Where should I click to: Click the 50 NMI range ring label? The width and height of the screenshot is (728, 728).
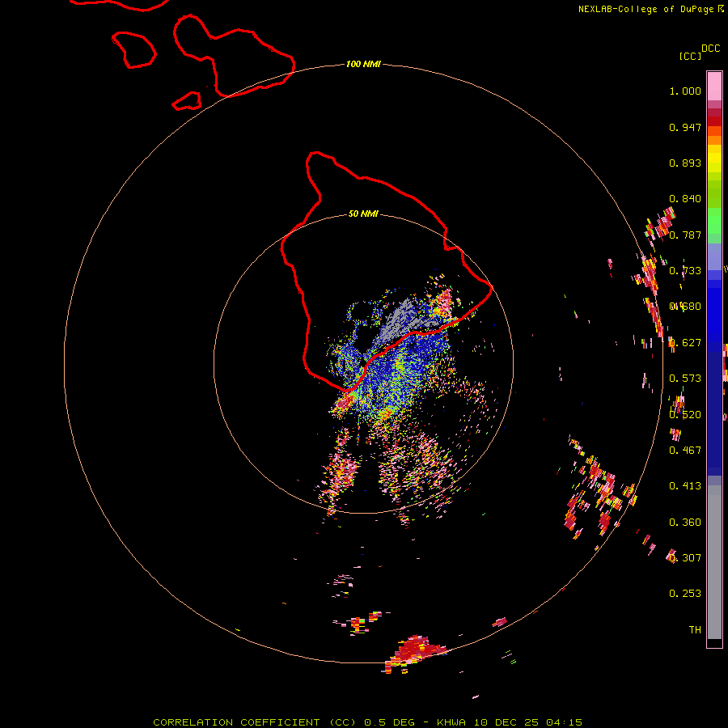coord(363,214)
